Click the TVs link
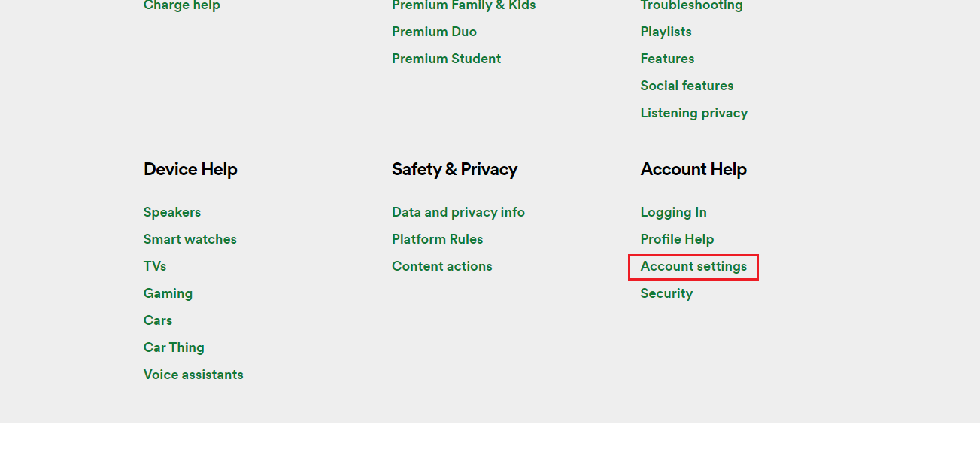Viewport: 980px width, 467px height. (155, 266)
